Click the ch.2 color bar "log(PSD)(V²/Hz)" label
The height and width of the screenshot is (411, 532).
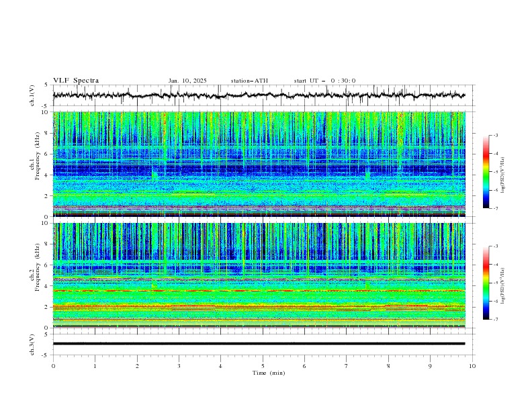tap(502, 285)
